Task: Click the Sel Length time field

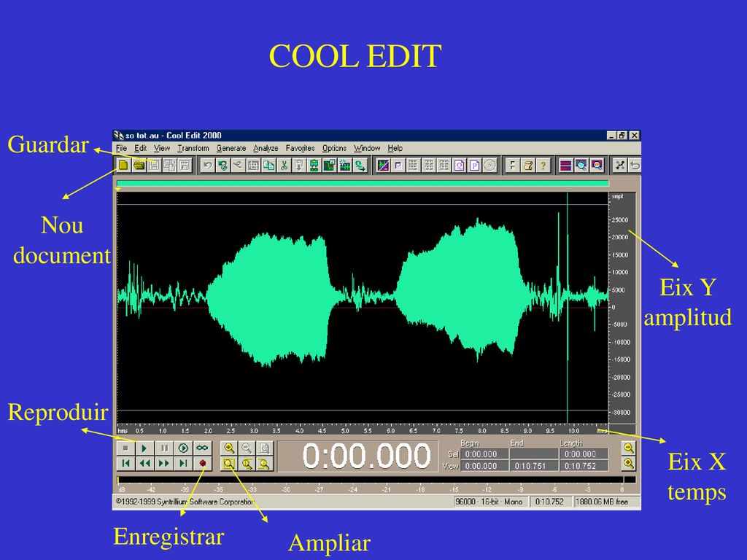Action: 584,454
